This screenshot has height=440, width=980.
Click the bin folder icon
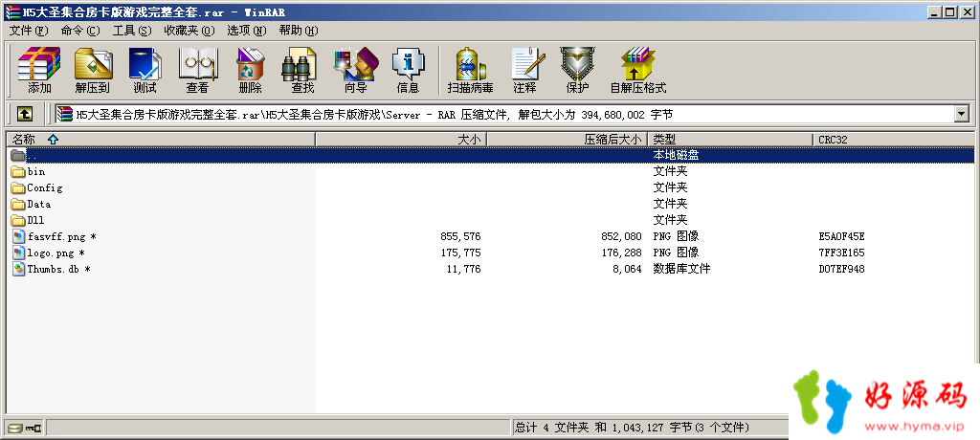[x=18, y=171]
